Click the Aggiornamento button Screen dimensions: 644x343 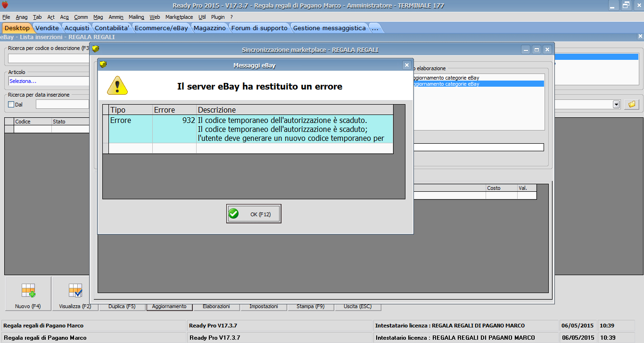point(169,306)
